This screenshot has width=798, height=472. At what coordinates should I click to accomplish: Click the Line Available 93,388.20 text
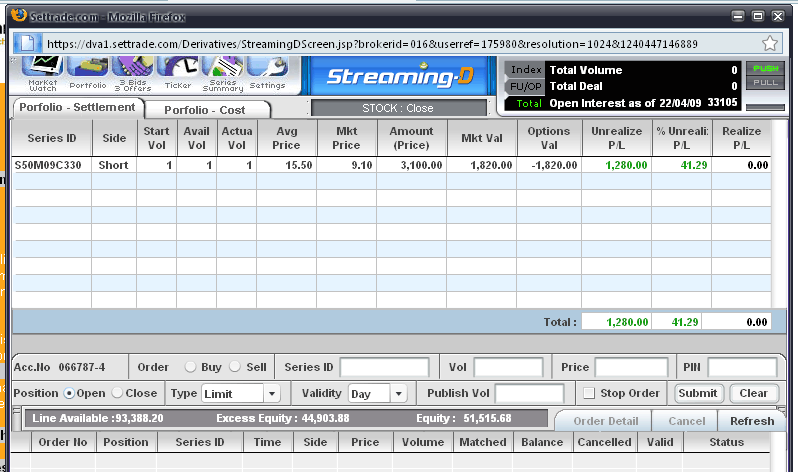[98, 419]
